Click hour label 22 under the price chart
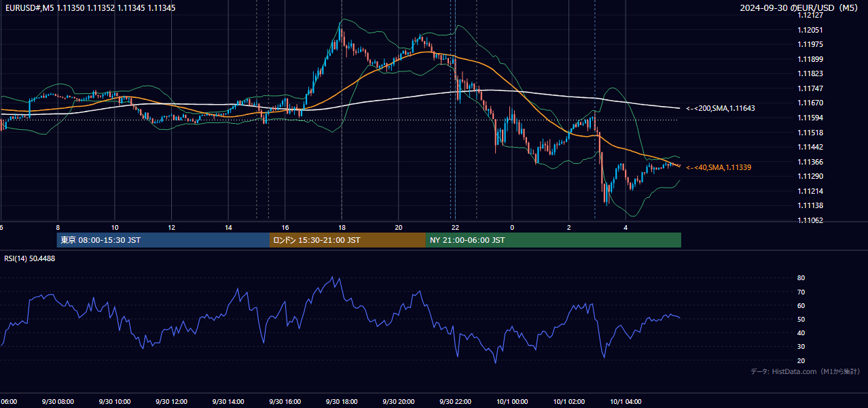Screen dimensions: 868x408 pos(455,228)
